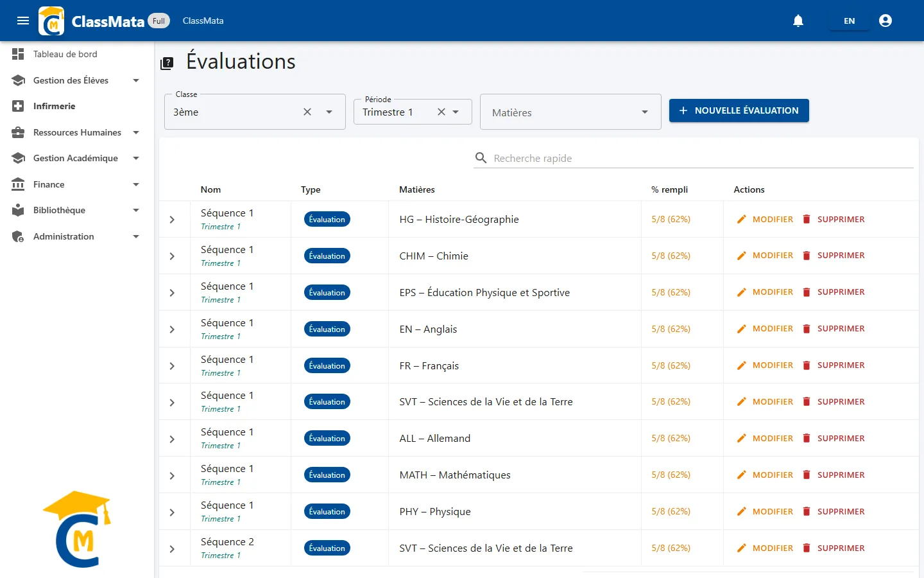Click Supprimer for EPS row
924x578 pixels.
click(x=834, y=292)
